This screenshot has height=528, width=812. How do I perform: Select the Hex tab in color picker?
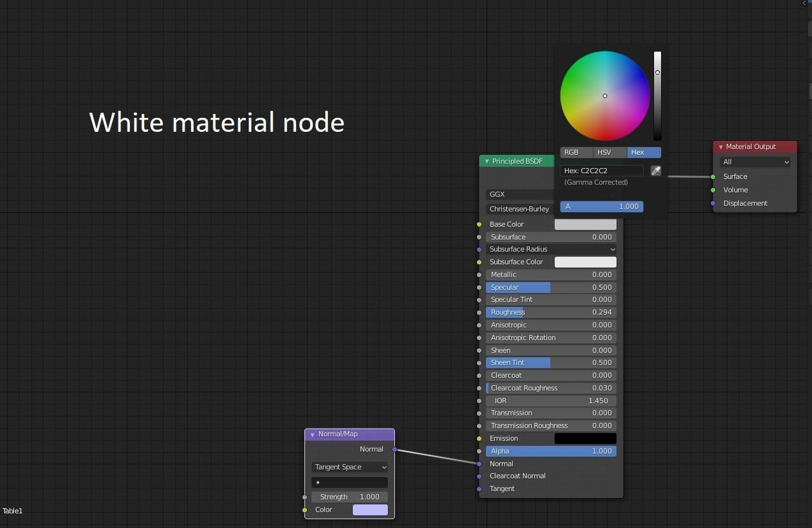click(x=644, y=152)
